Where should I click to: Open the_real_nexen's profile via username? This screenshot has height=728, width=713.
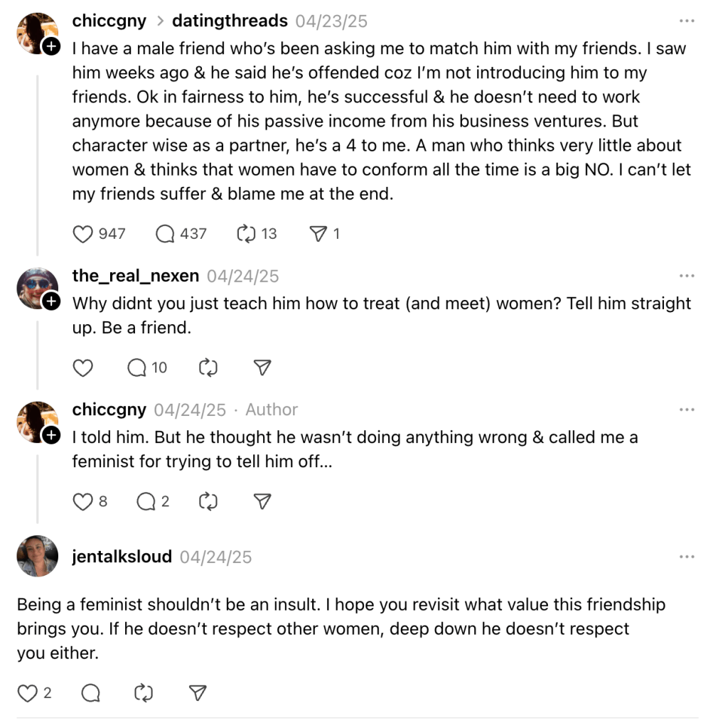click(x=135, y=276)
